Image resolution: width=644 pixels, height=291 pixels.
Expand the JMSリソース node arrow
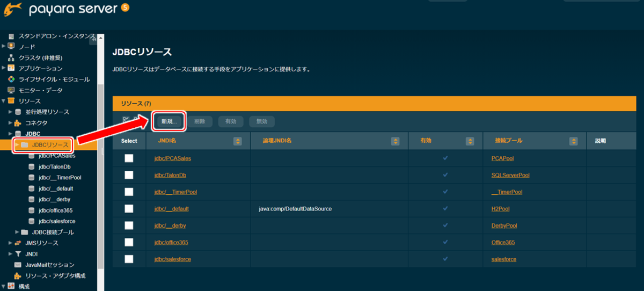pos(10,242)
